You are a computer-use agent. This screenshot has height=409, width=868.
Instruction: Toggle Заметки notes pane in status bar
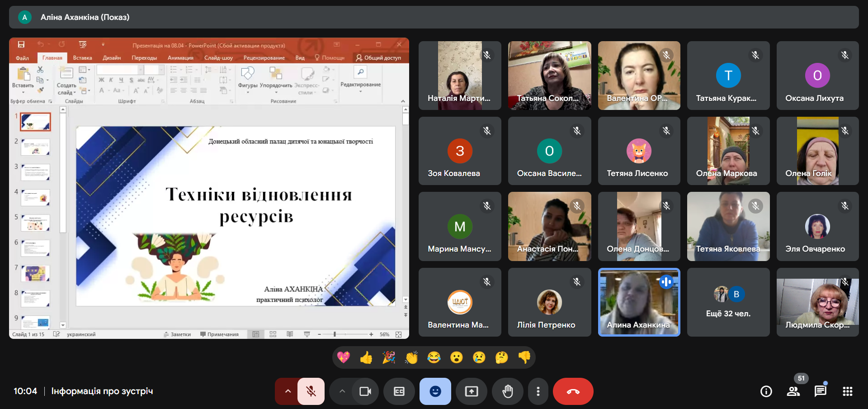pos(177,334)
